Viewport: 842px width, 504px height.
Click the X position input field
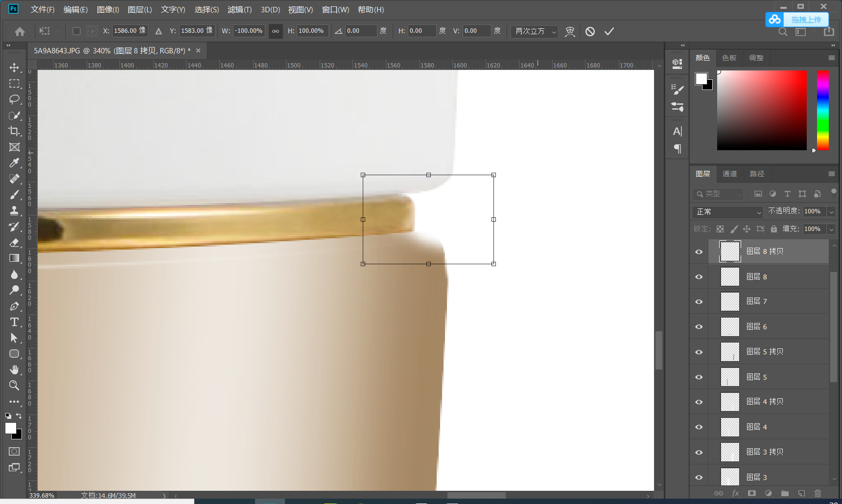[x=130, y=31]
